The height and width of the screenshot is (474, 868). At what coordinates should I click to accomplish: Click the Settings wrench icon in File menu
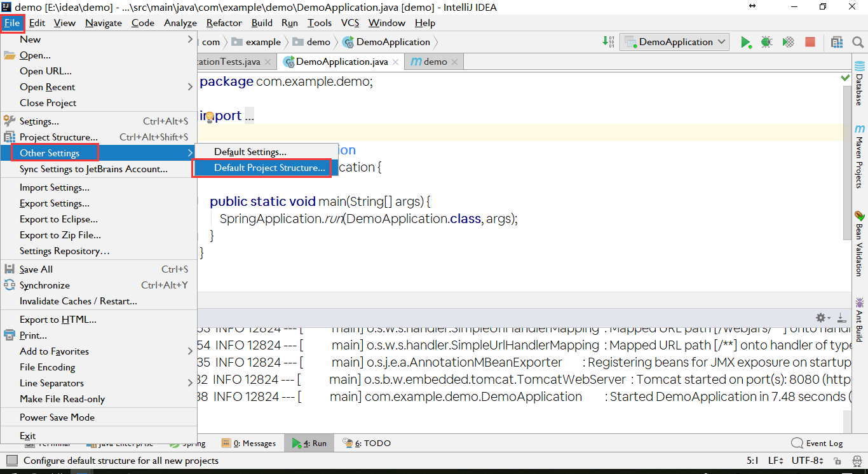tap(10, 121)
